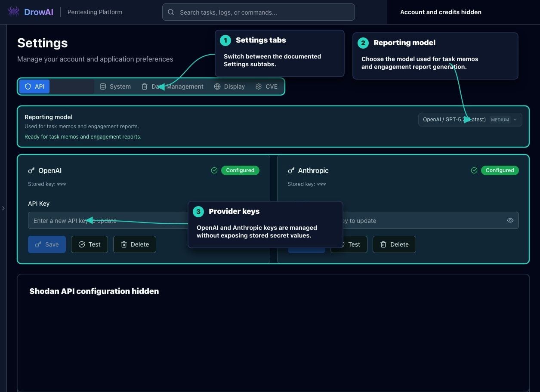Viewport: 540px width, 392px height.
Task: Click the OpenAI 'Stored key: ***' text
Action: 47,184
